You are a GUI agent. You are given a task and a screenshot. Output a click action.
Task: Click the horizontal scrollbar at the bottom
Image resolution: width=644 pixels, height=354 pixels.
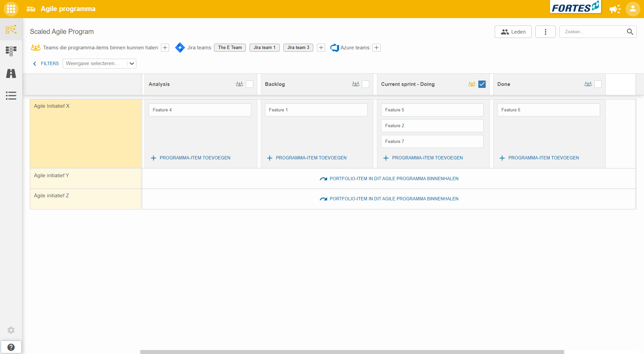click(x=352, y=352)
